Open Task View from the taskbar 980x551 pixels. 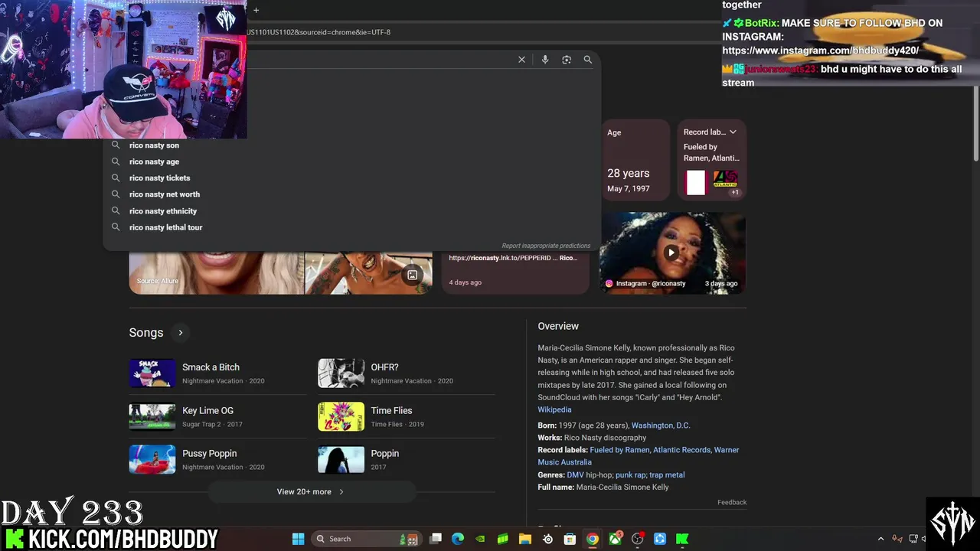tap(436, 539)
